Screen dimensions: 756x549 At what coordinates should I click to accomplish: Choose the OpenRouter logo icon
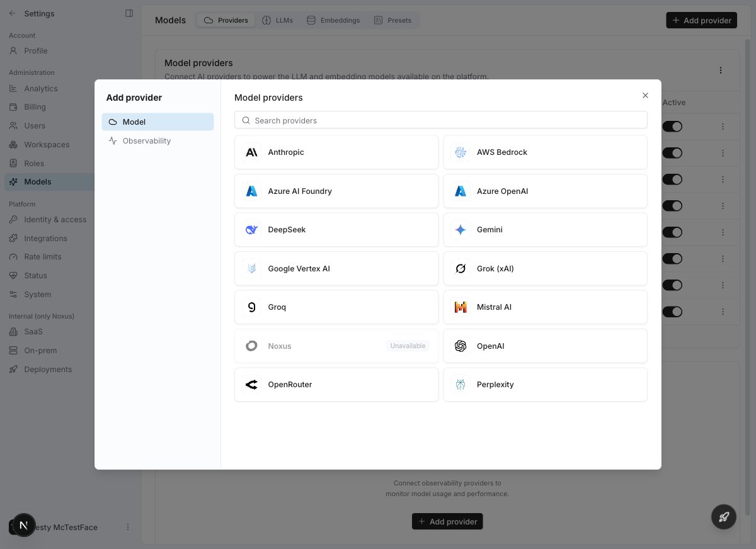click(x=251, y=385)
